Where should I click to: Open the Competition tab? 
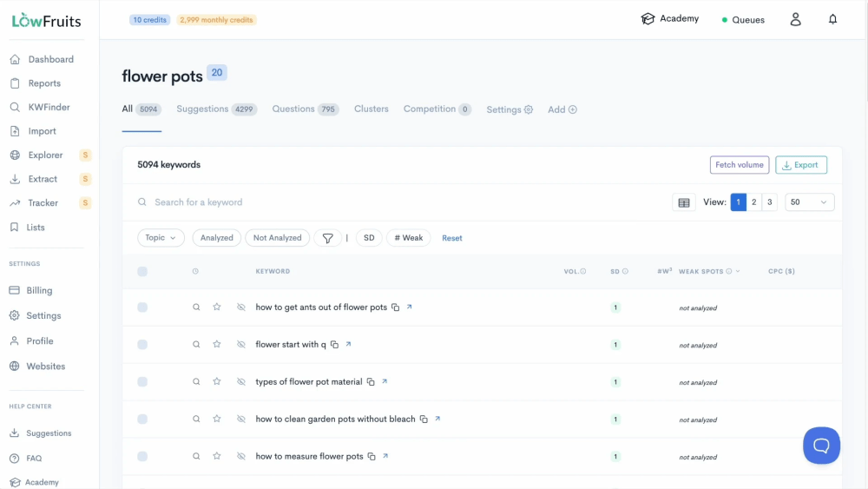pos(437,109)
